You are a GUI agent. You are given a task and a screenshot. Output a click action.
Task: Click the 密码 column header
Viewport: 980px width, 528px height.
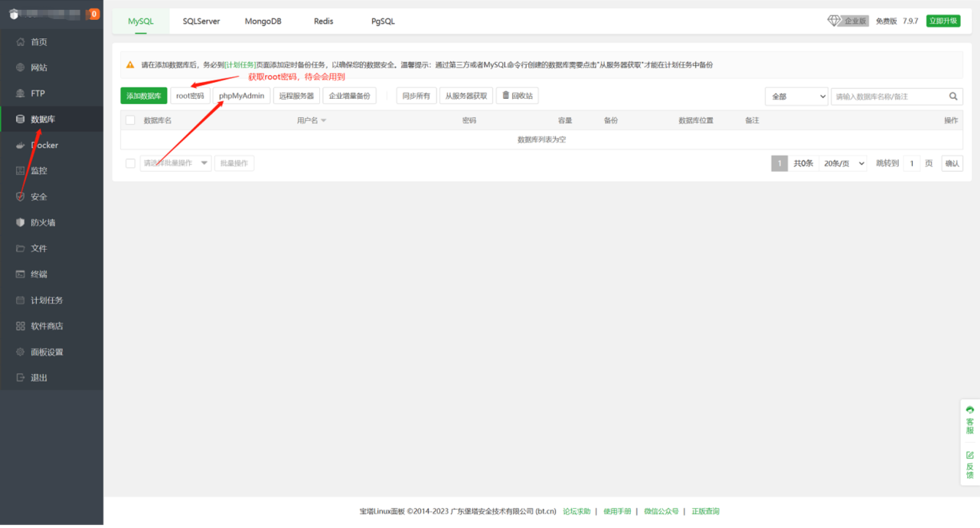click(469, 121)
